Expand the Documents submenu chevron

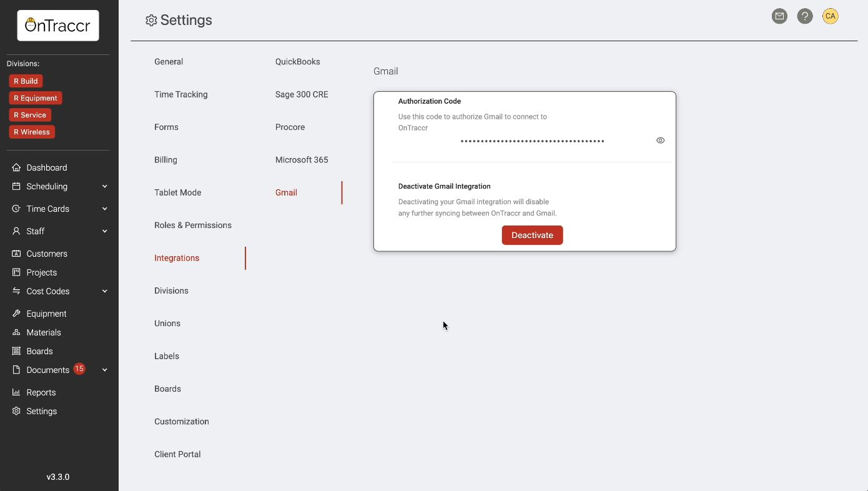click(x=105, y=370)
